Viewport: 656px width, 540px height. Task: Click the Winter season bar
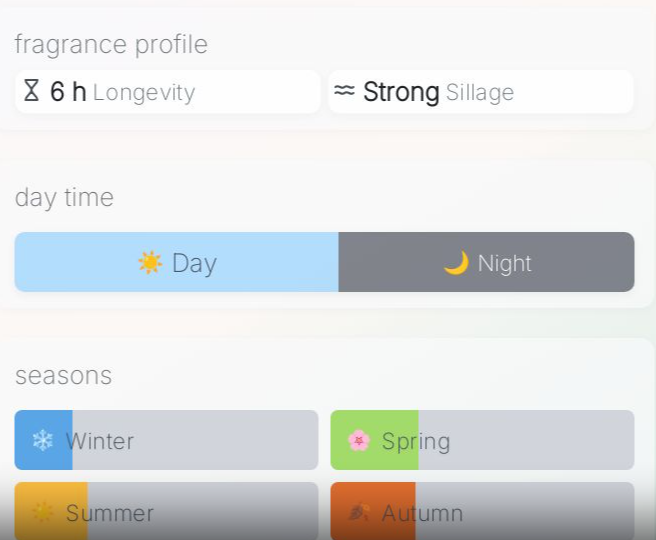click(167, 440)
